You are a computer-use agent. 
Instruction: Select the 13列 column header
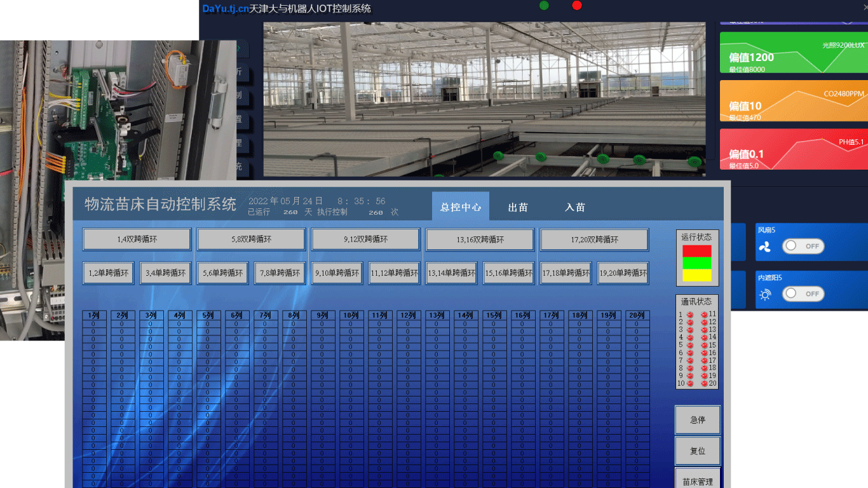[x=437, y=315]
